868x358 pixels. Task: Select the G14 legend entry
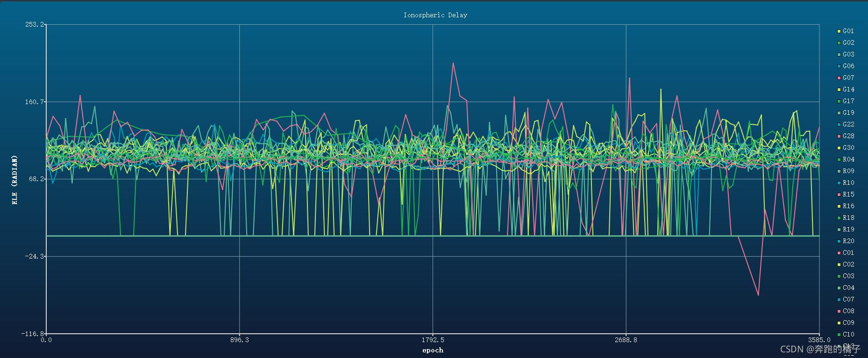tap(846, 90)
